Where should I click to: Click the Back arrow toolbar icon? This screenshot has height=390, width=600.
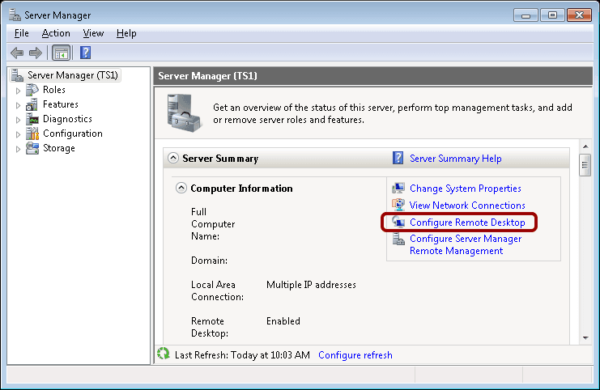[17, 53]
